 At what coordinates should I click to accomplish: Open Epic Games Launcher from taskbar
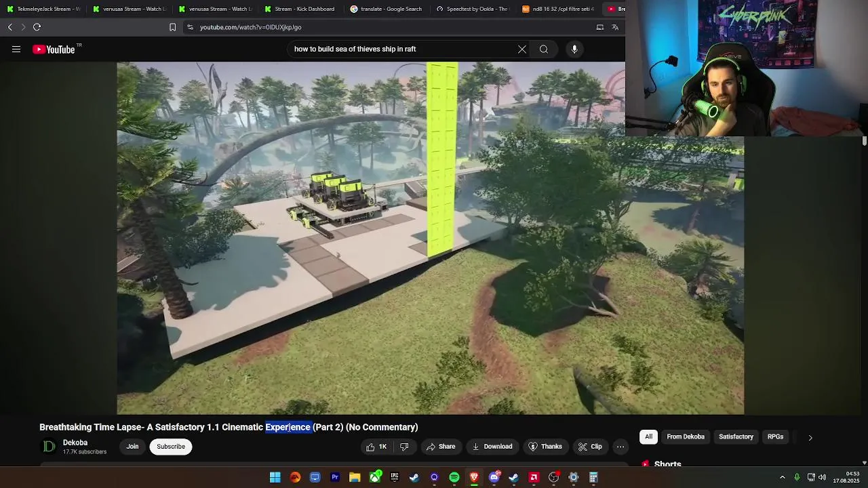pyautogui.click(x=395, y=478)
